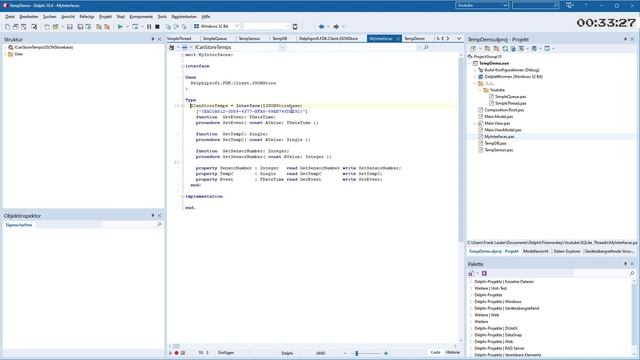The image size is (640, 360).
Task: Click the search icon in Objektinspektor
Action: [x=159, y=225]
